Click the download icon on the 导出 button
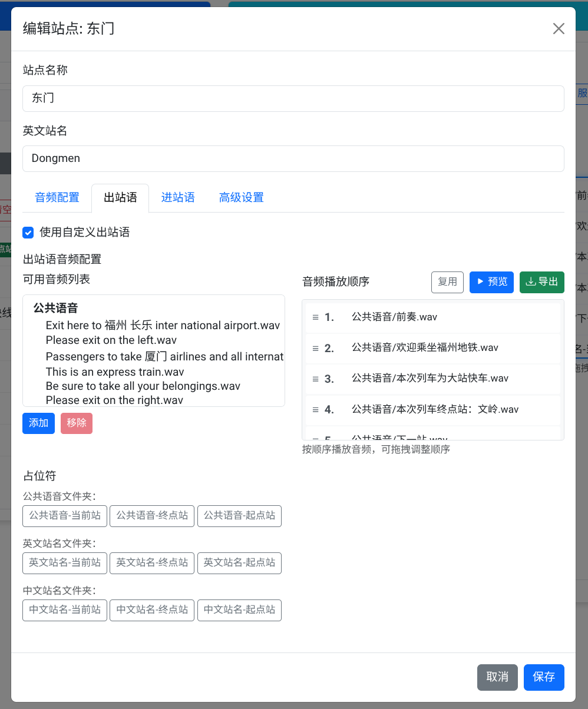The image size is (588, 709). (x=530, y=282)
